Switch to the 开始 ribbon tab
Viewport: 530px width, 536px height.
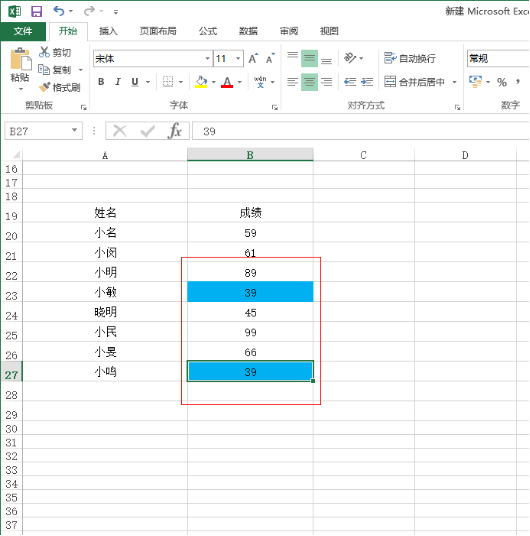point(68,31)
